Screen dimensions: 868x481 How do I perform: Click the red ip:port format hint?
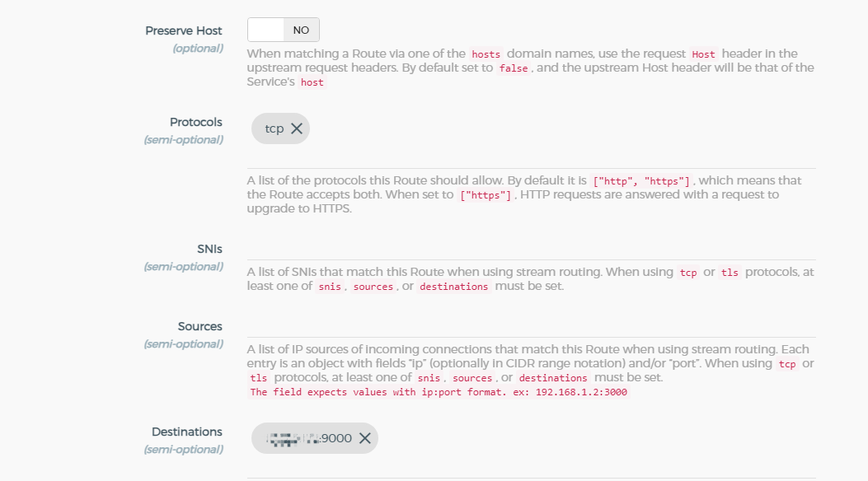[438, 392]
